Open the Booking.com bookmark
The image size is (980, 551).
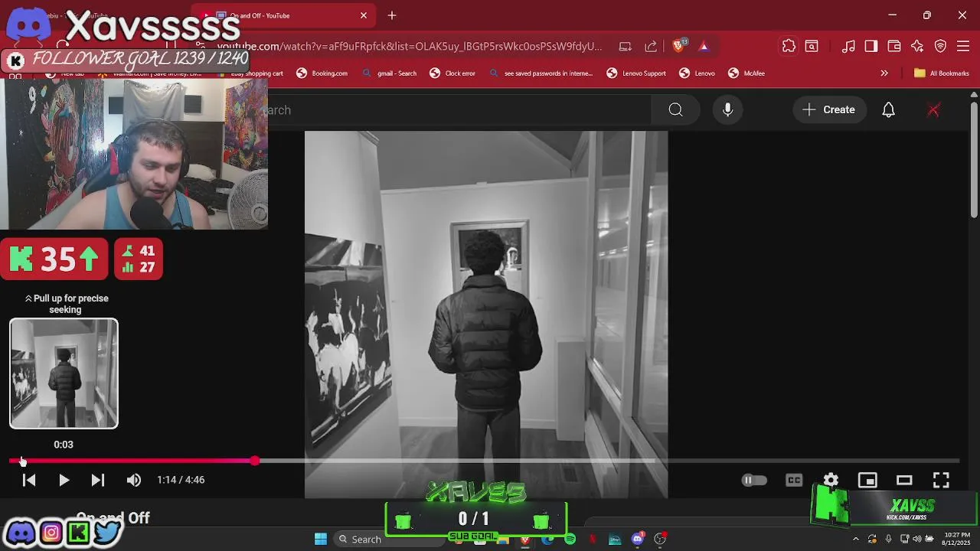pyautogui.click(x=322, y=73)
